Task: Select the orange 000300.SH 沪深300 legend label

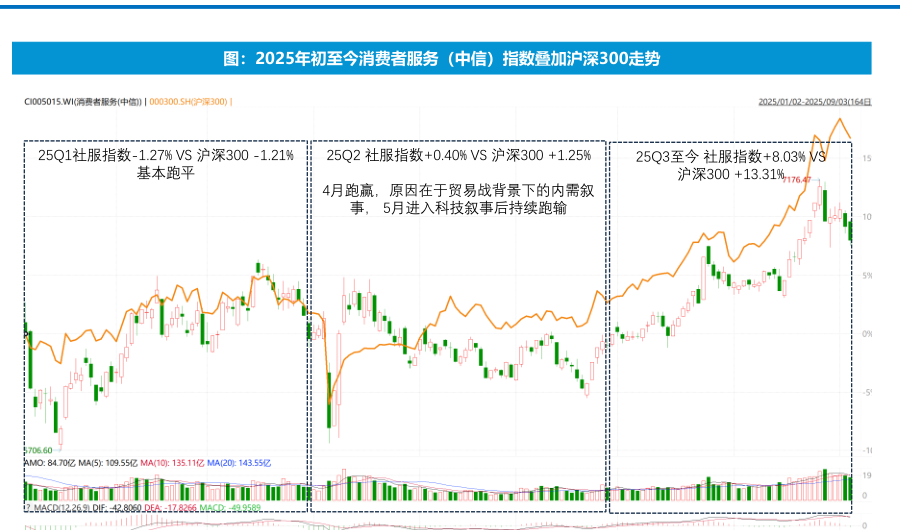Action: tap(189, 102)
